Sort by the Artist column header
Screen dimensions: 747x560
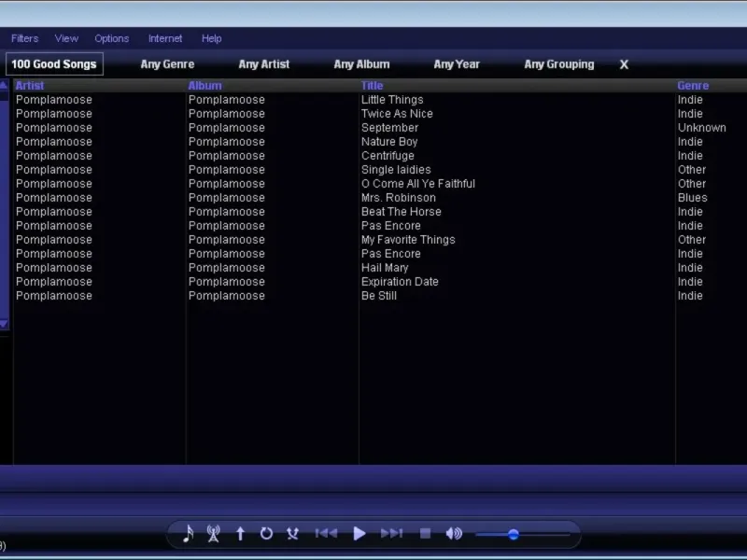(30, 86)
